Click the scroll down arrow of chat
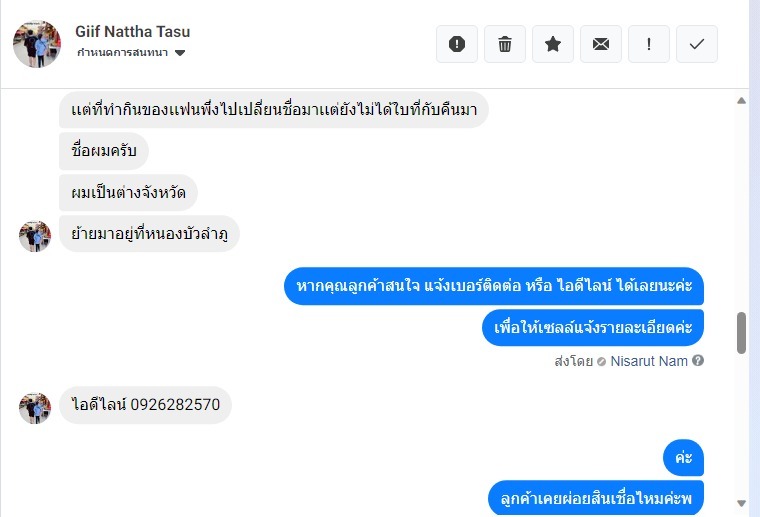 point(741,503)
